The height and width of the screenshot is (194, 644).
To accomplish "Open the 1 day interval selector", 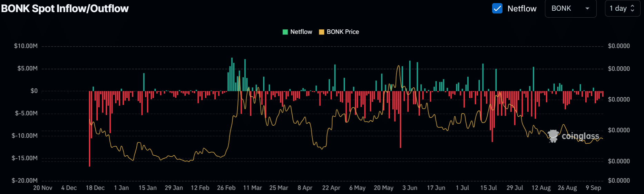I will [622, 9].
